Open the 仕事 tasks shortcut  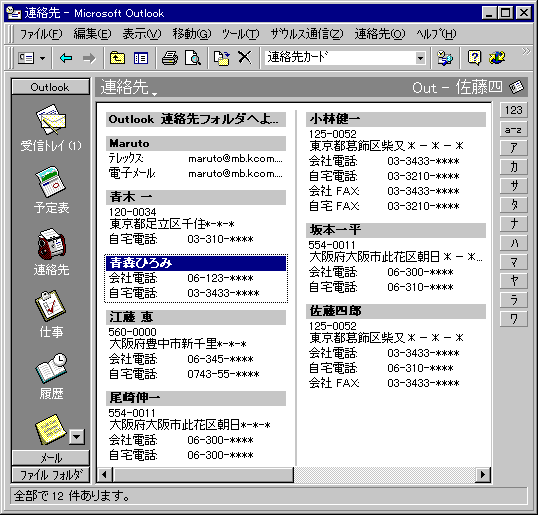(51, 306)
